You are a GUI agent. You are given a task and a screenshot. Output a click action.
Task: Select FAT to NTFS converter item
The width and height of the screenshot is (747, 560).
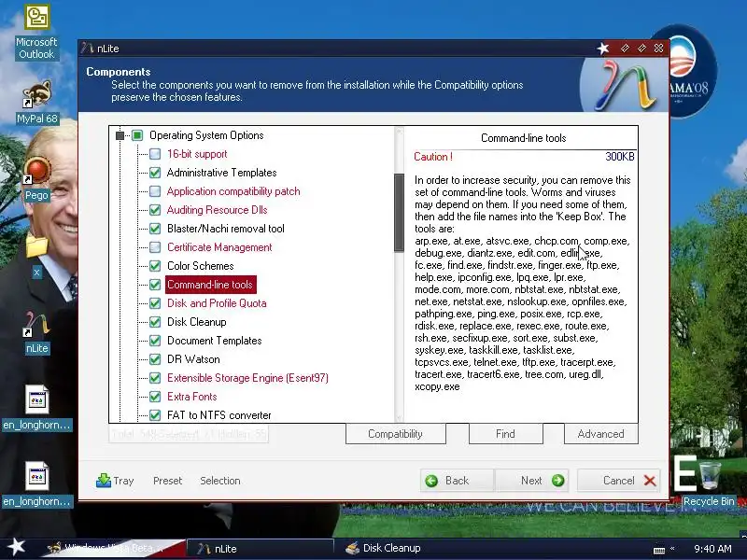pyautogui.click(x=219, y=415)
